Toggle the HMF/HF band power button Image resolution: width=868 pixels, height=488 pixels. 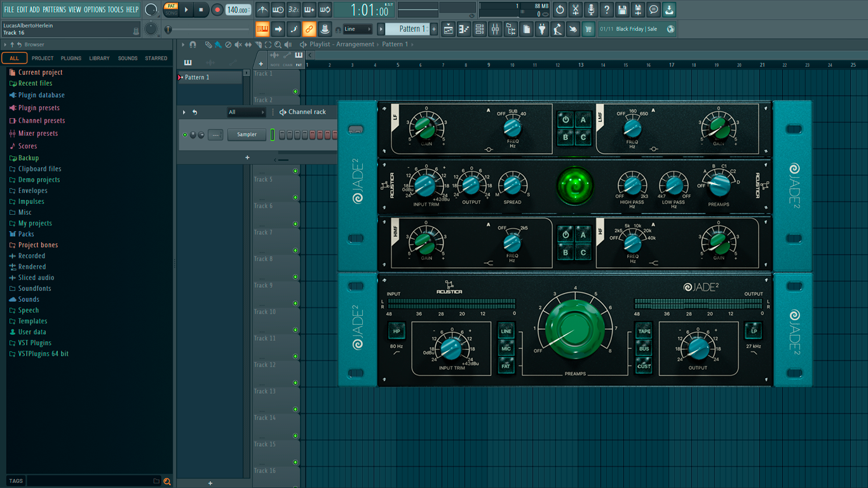coord(566,234)
